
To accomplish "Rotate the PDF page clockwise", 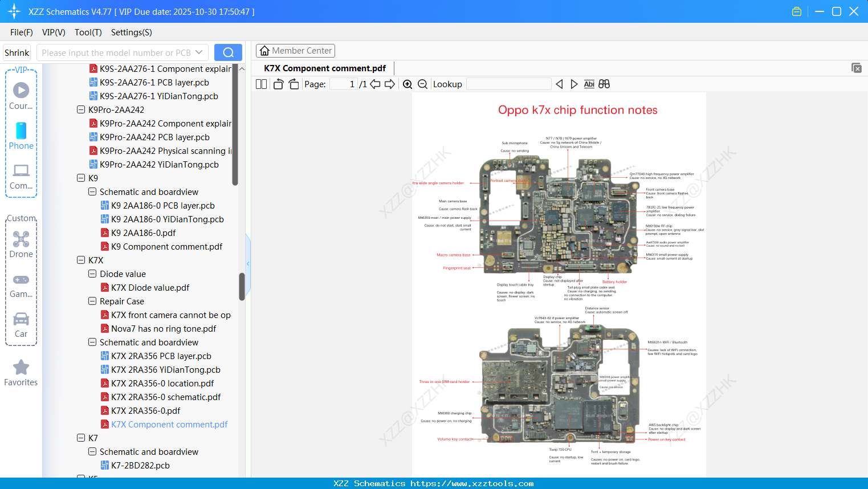I will click(293, 84).
